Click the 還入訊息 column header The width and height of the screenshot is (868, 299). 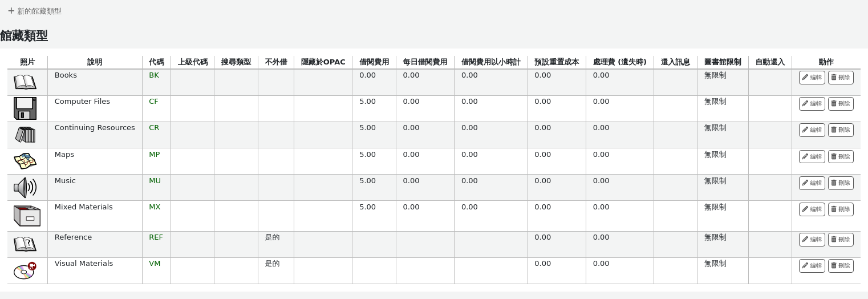tap(675, 62)
